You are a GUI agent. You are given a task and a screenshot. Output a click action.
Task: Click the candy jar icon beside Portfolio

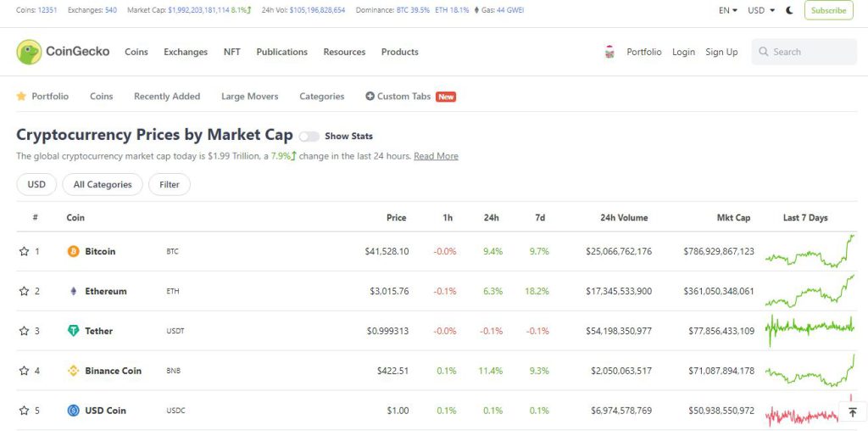click(x=609, y=52)
